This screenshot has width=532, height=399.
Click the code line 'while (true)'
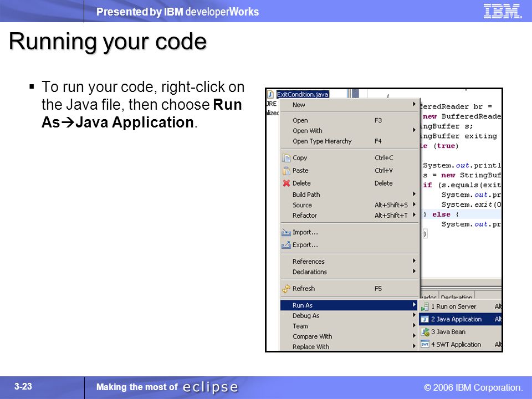[x=439, y=146]
